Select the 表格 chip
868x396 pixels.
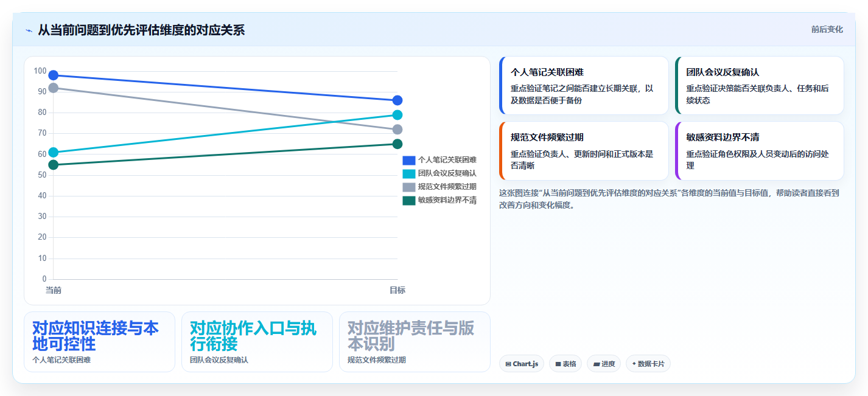pos(565,364)
